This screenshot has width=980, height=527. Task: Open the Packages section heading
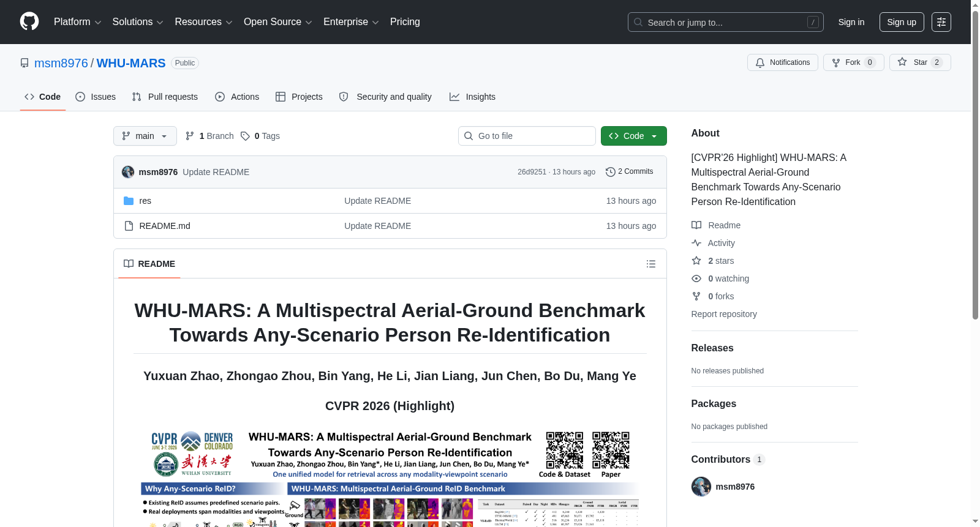click(714, 403)
